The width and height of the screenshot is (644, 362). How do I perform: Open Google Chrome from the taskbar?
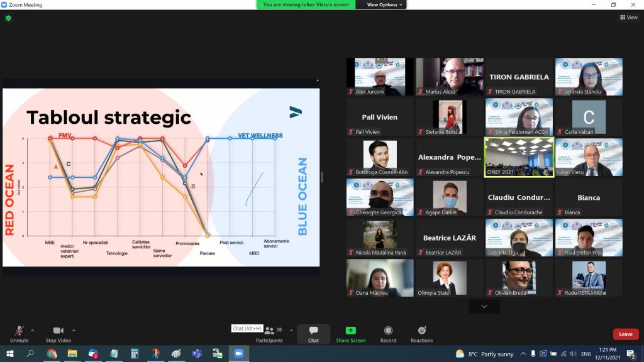coord(52,354)
